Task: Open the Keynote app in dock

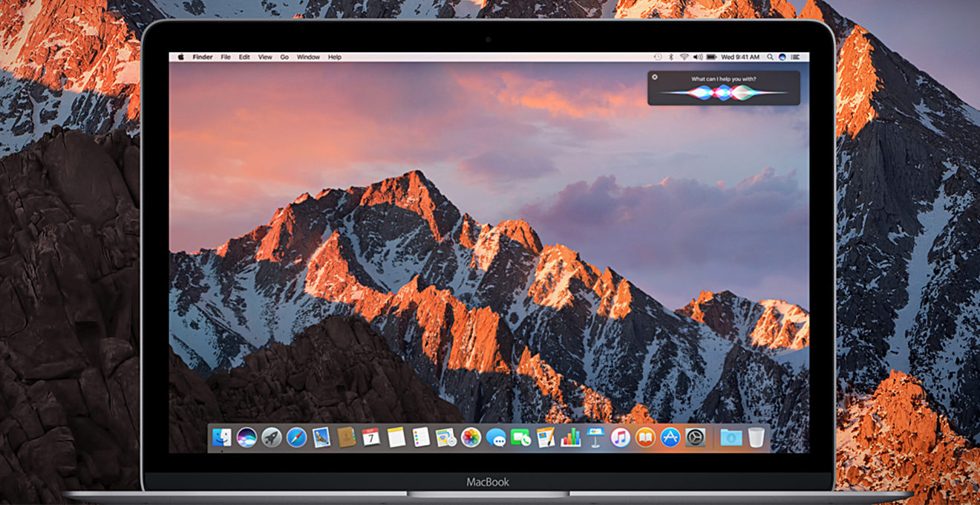Action: (595, 437)
